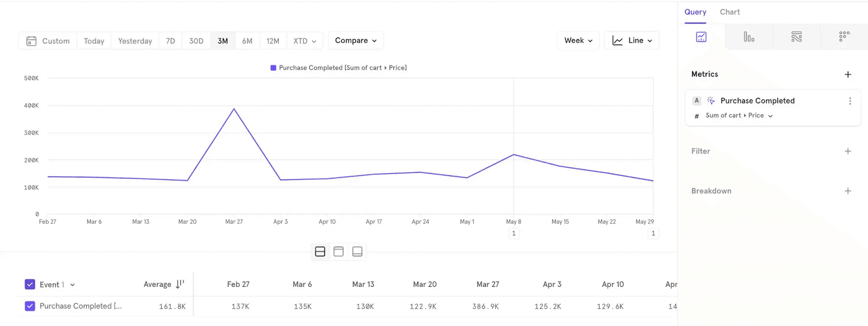Select the Flows report type icon
This screenshot has height=326, width=868.
[796, 37]
